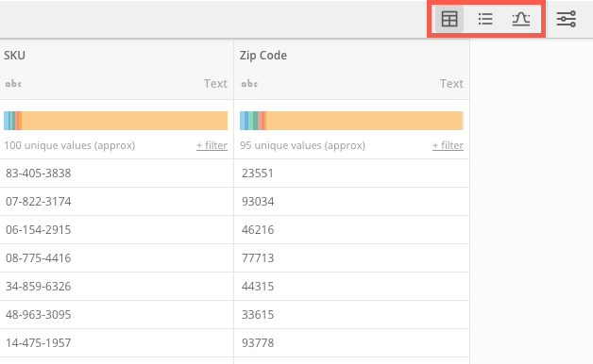Click the Zip Code value distribution bar
The height and width of the screenshot is (364, 593).
click(351, 121)
